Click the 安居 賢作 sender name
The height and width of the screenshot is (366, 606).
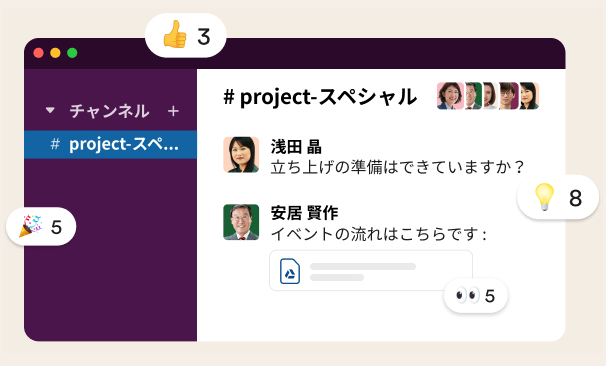tap(304, 213)
